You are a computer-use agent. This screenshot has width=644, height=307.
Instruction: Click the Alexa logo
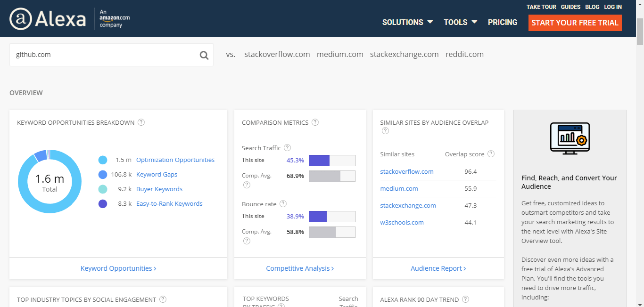click(x=48, y=19)
